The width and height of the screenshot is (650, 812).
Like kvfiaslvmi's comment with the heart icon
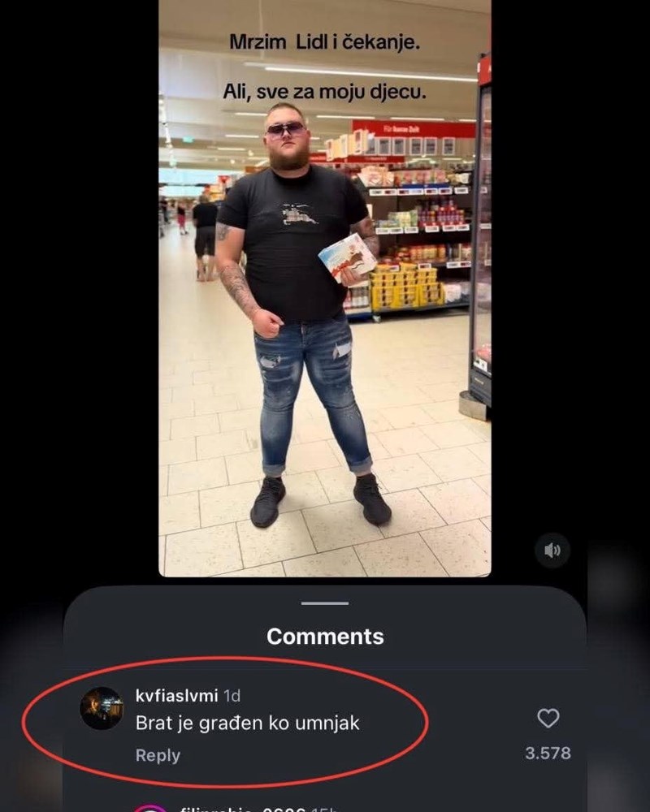click(x=548, y=719)
